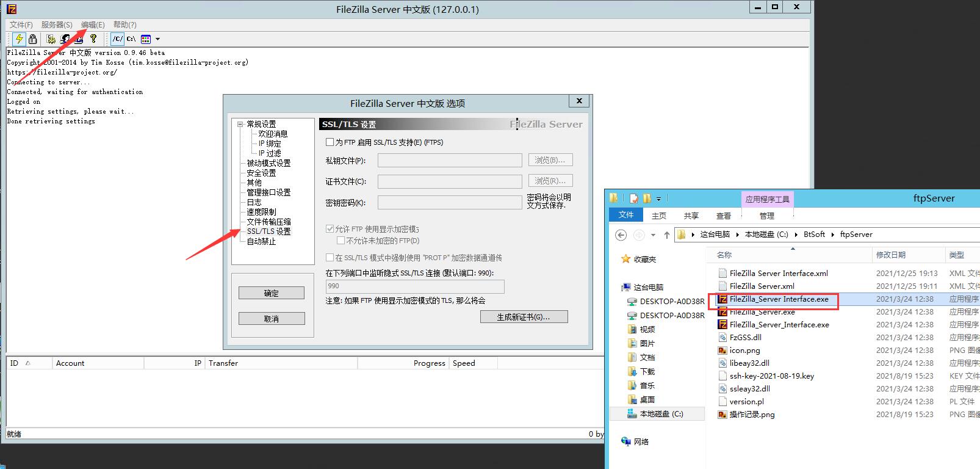The height and width of the screenshot is (469, 980).
Task: Click the 密钥密码 input field
Action: tap(450, 202)
